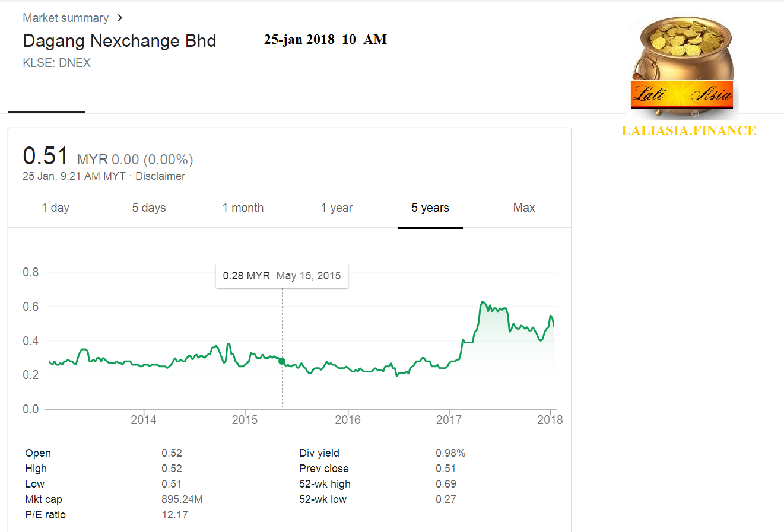Click the green chart marker dot
This screenshot has width=784, height=532.
pos(282,361)
